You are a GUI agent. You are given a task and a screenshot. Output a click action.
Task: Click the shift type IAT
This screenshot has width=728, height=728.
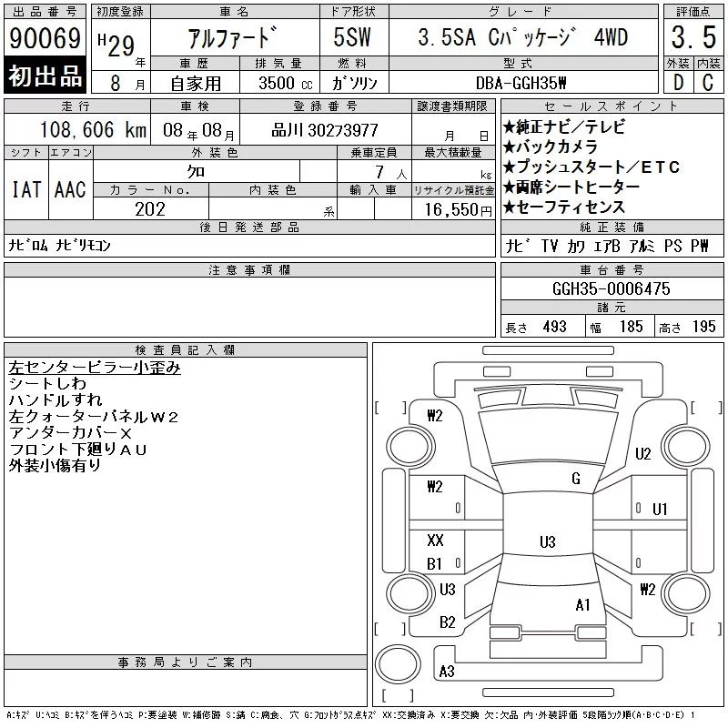pos(26,189)
